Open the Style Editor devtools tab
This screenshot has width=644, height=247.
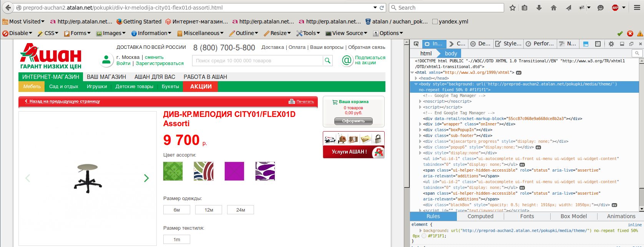[508, 44]
